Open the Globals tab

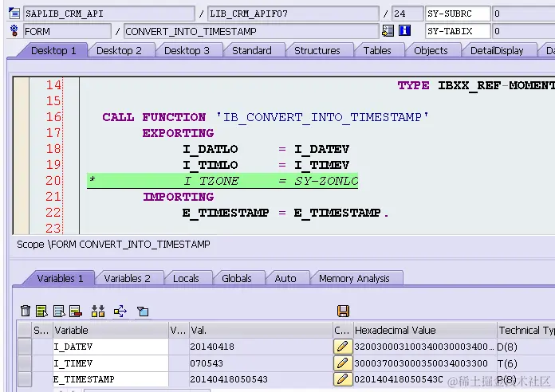click(237, 278)
